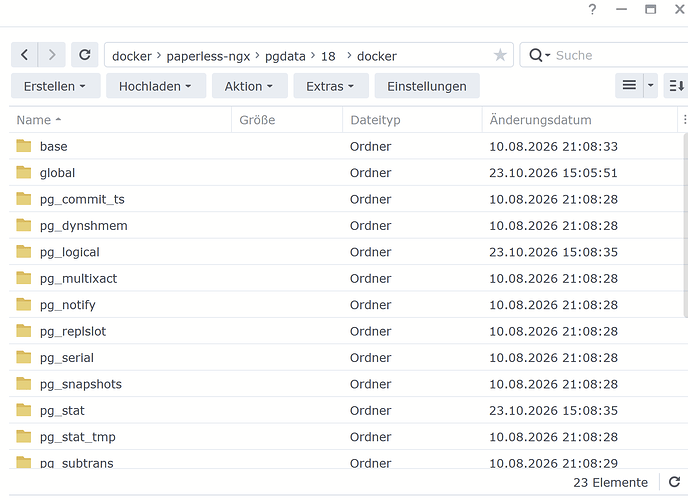Refresh via the status bar reload icon
Viewport: 688px width, 500px height.
[x=674, y=482]
